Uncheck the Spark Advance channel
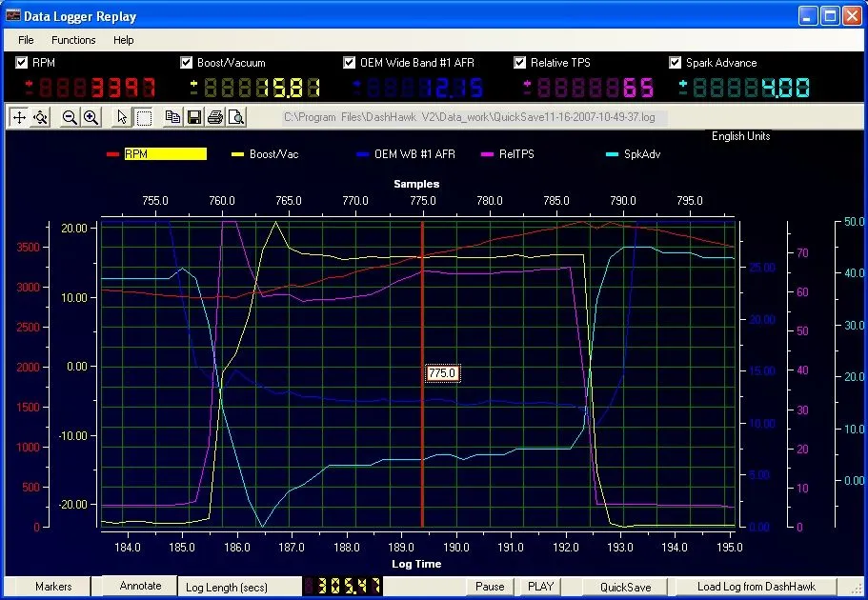This screenshot has width=868, height=600. [676, 62]
